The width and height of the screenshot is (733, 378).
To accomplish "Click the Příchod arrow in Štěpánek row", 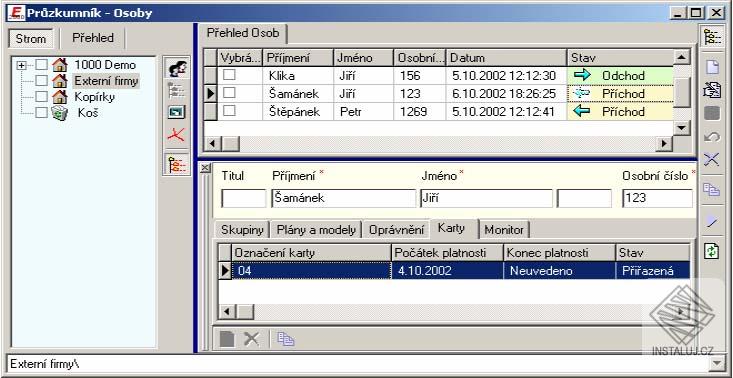I will tap(582, 112).
